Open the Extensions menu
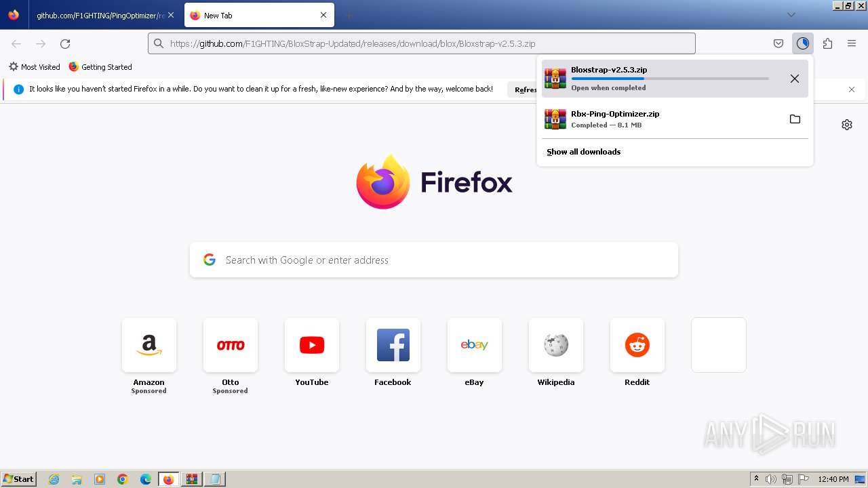 (827, 43)
